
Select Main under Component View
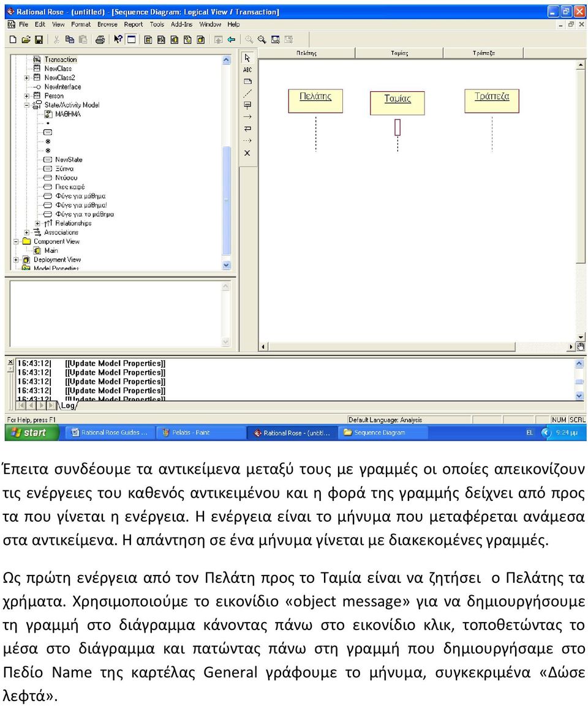click(x=51, y=251)
